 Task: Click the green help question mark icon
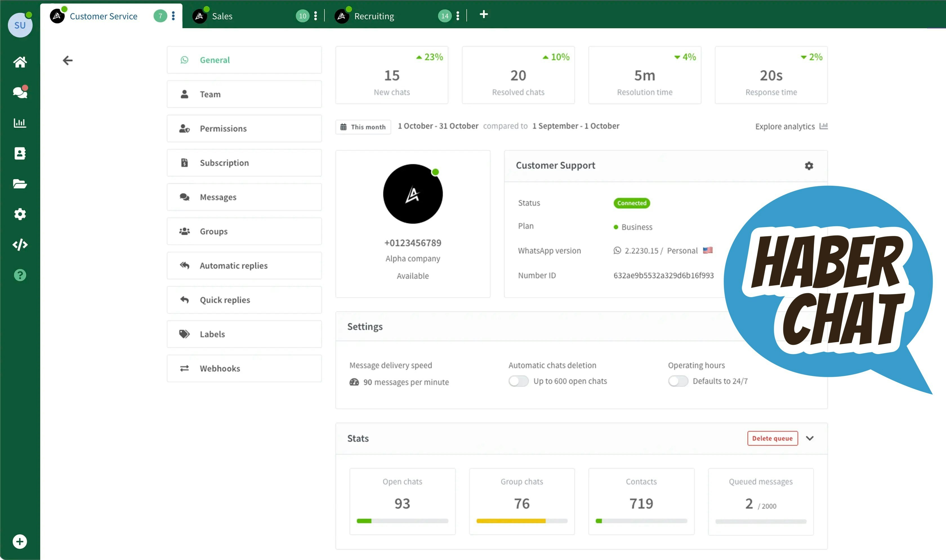coord(20,275)
